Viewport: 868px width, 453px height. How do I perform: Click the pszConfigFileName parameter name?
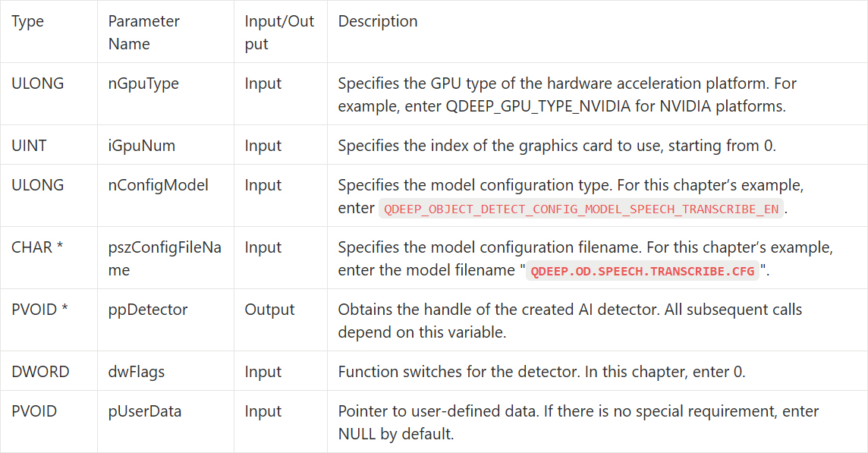tap(165, 258)
